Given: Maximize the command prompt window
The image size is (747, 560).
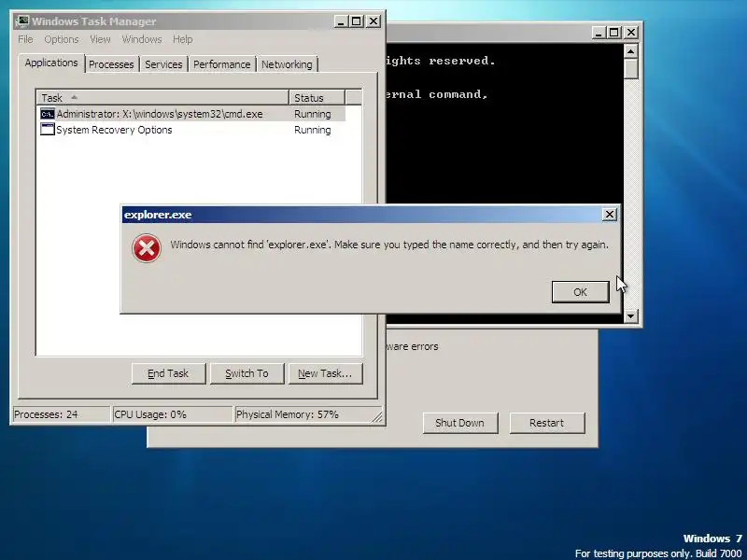Looking at the screenshot, I should point(613,33).
